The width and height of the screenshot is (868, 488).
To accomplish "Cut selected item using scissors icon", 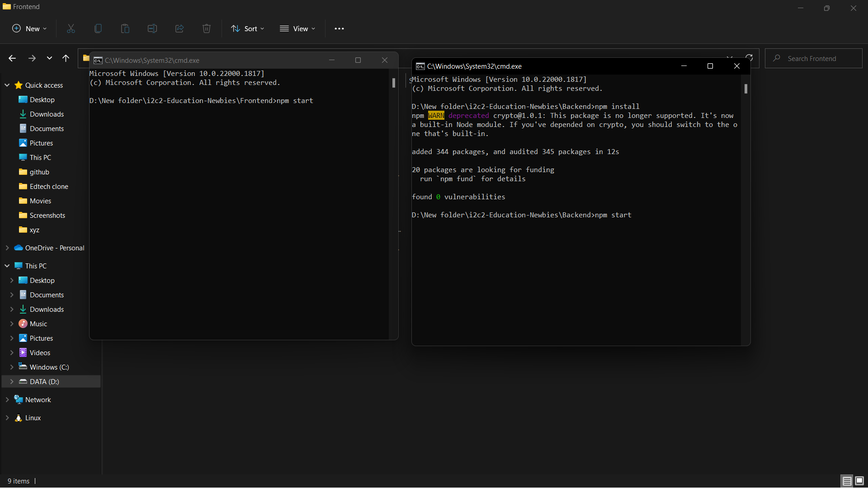I will point(71,28).
